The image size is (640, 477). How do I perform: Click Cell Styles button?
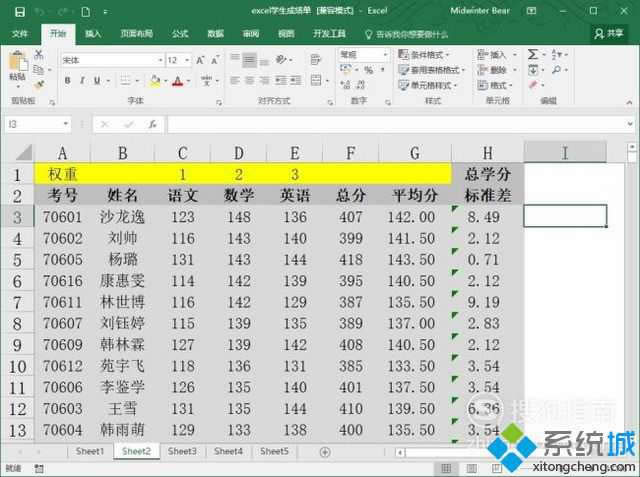pos(428,85)
